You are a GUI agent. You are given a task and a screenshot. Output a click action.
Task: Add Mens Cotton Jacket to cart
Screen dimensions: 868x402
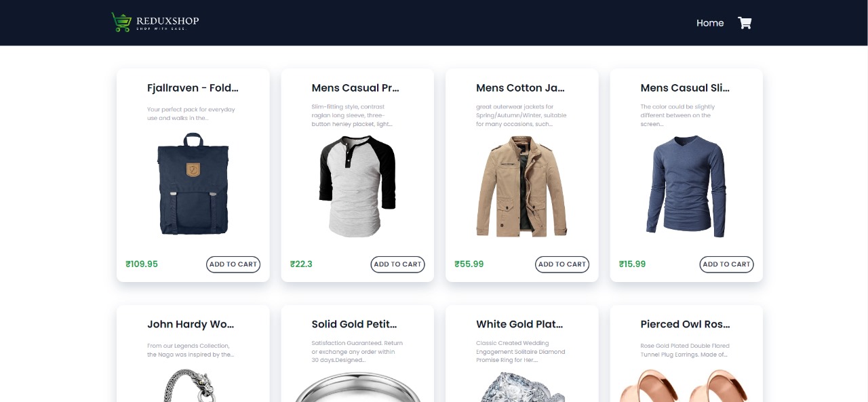click(562, 264)
